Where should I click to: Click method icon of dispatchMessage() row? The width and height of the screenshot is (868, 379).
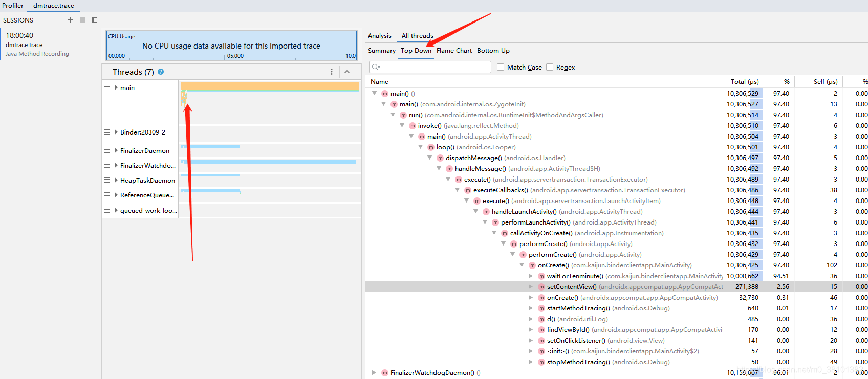click(440, 158)
